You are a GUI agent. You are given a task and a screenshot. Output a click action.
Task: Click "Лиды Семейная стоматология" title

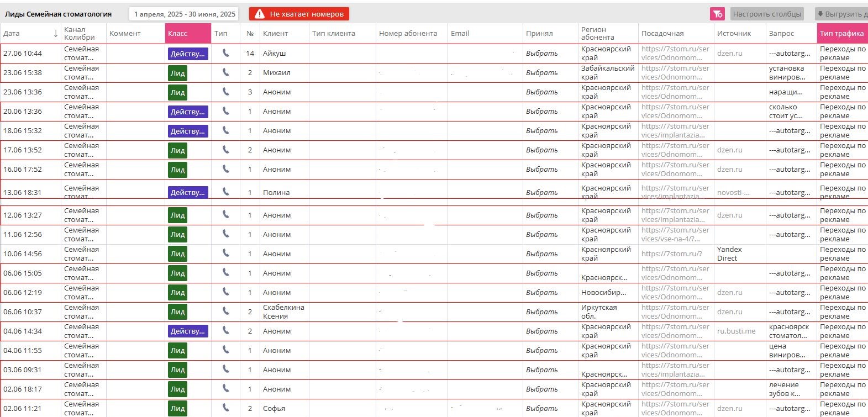58,14
